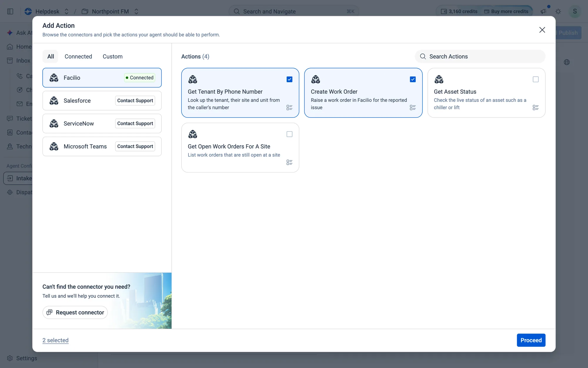Click the 3,160 credits indicator
The height and width of the screenshot is (368, 588).
click(459, 11)
